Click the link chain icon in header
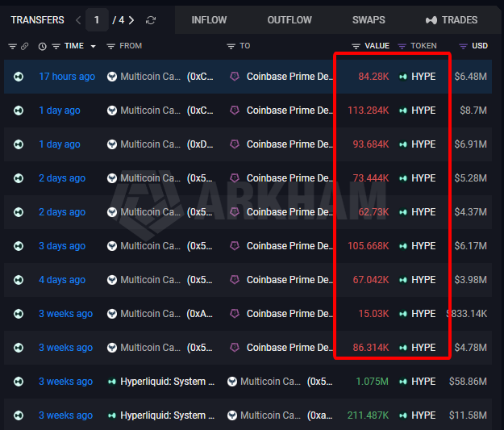This screenshot has width=504, height=430. click(x=24, y=46)
